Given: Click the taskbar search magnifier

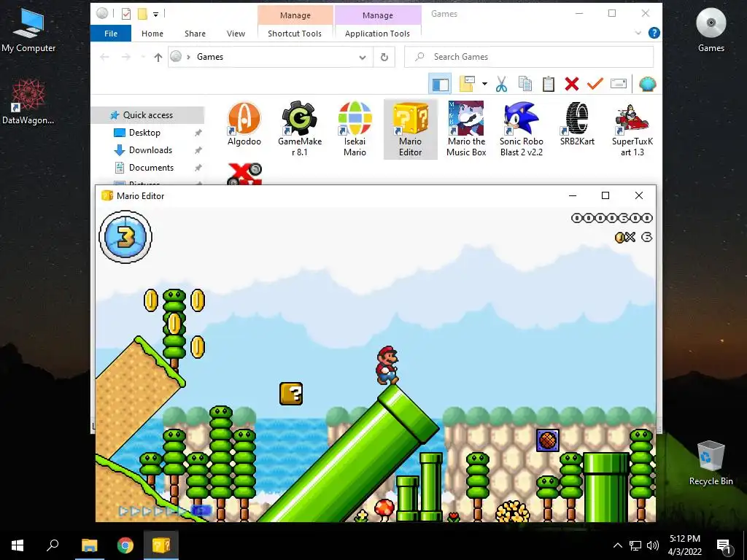Looking at the screenshot, I should coord(53,545).
